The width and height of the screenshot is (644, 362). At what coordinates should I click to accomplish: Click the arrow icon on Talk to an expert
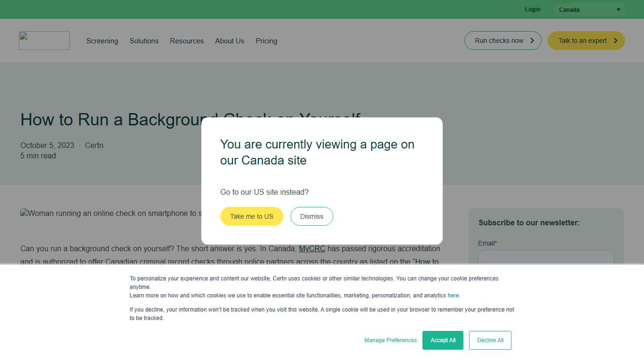pyautogui.click(x=617, y=41)
